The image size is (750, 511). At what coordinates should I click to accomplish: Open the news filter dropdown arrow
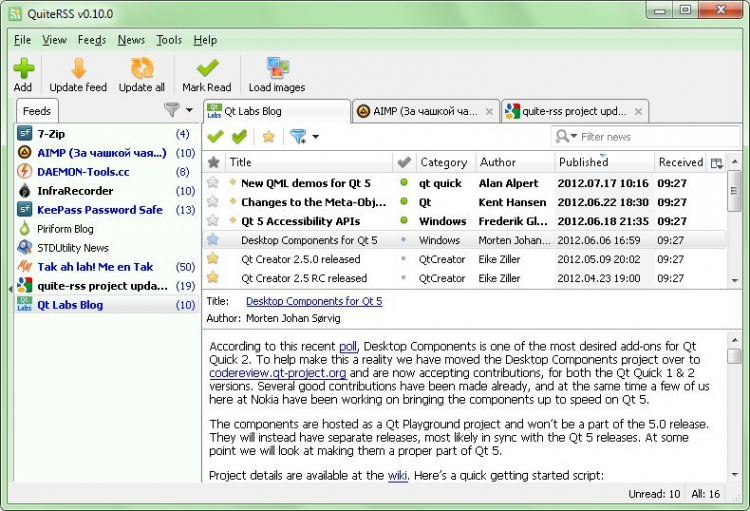[x=315, y=137]
